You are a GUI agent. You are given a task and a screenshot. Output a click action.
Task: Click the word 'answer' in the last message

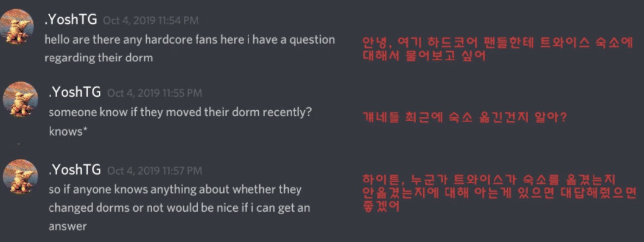67,227
